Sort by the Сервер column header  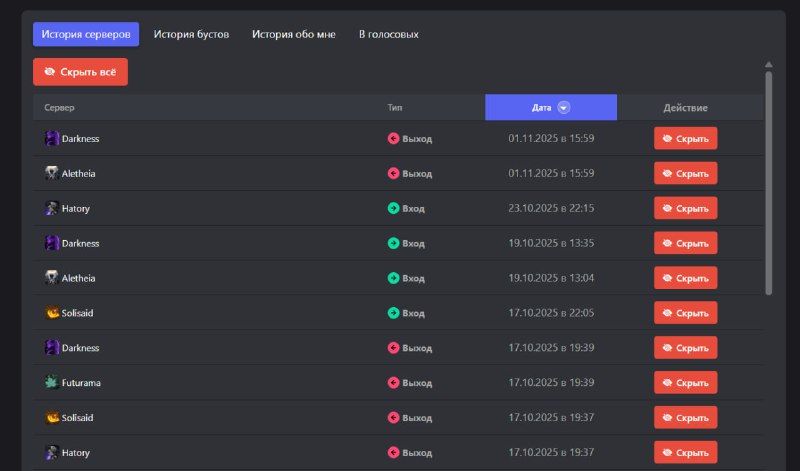pyautogui.click(x=59, y=108)
